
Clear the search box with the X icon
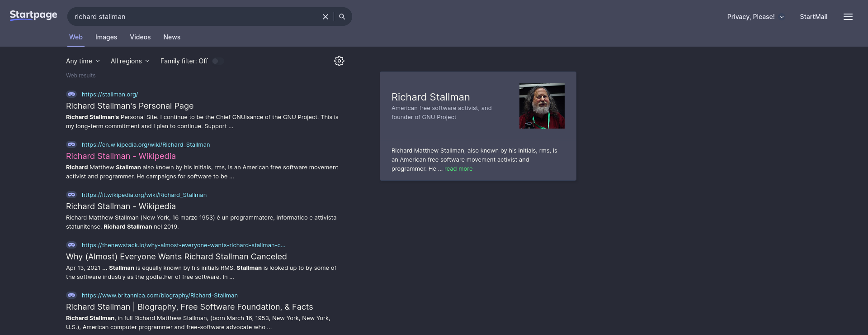pyautogui.click(x=325, y=17)
